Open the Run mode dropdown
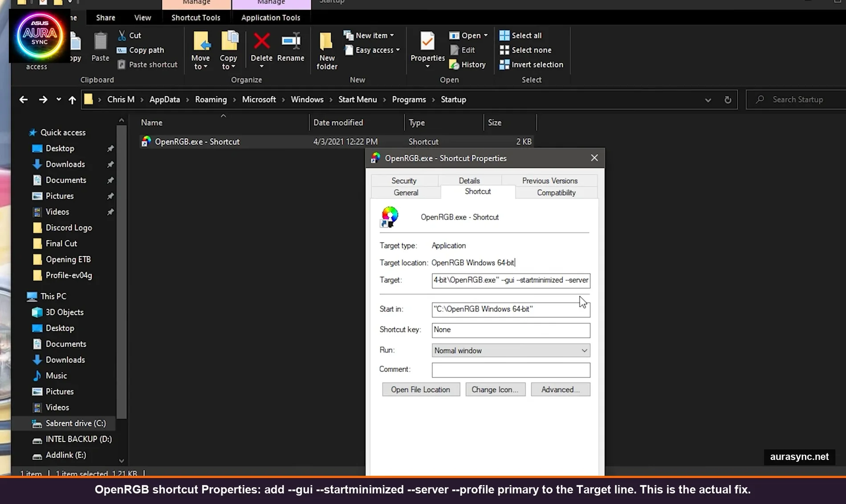This screenshot has height=504, width=846. click(584, 350)
